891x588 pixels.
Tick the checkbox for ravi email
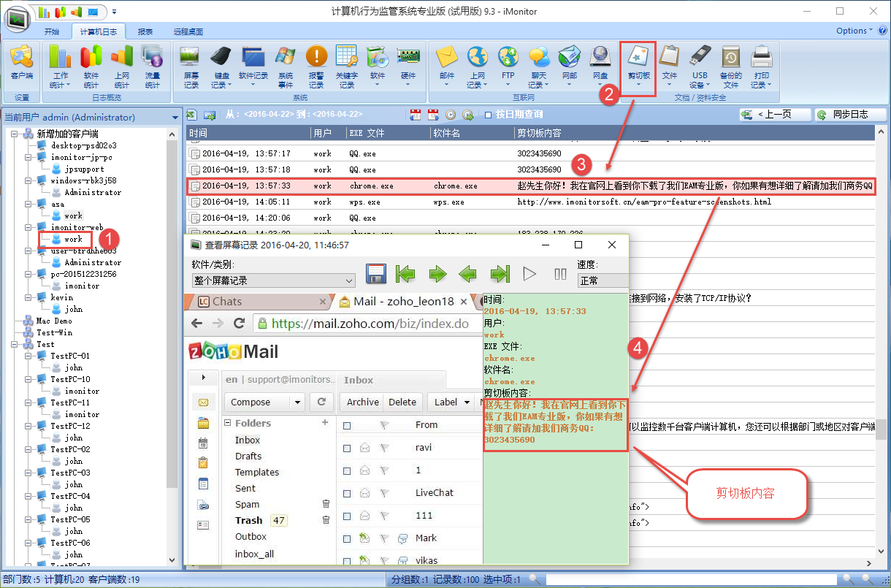pos(347,448)
